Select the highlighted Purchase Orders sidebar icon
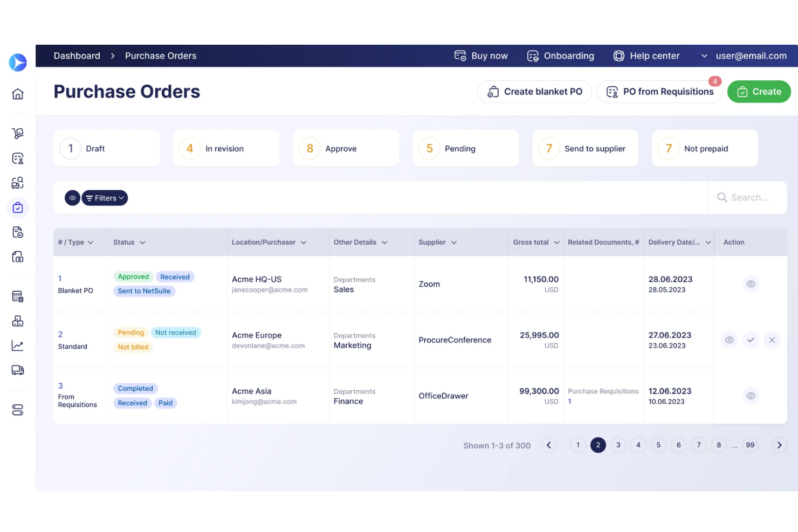798x532 pixels. pyautogui.click(x=18, y=208)
